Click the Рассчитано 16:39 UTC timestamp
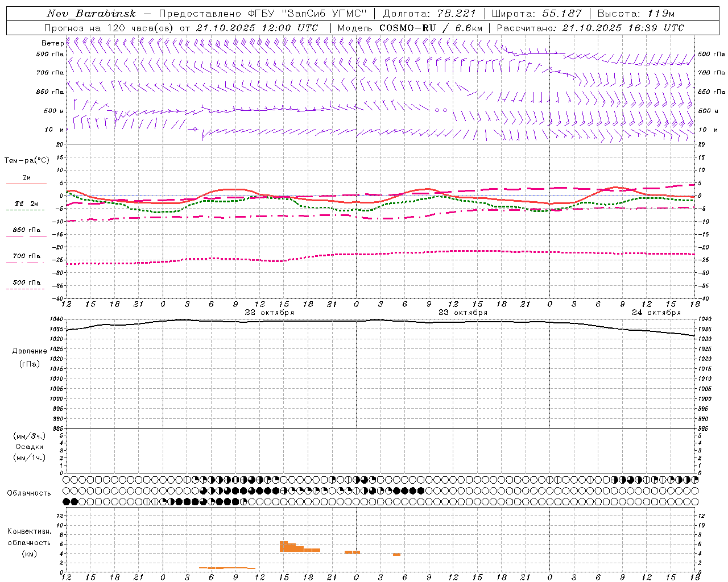728x582 pixels. coord(590,28)
